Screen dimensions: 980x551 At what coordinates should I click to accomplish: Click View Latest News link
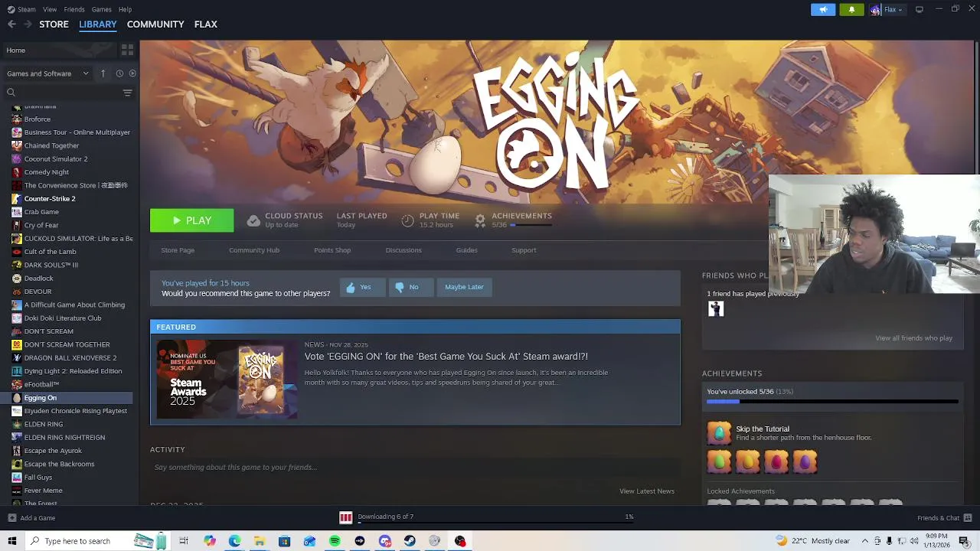click(647, 491)
